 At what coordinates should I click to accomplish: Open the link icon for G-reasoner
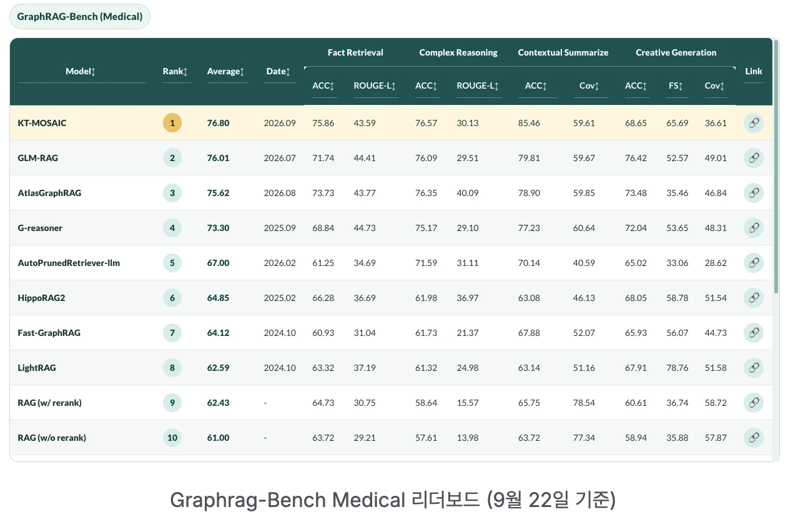753,228
